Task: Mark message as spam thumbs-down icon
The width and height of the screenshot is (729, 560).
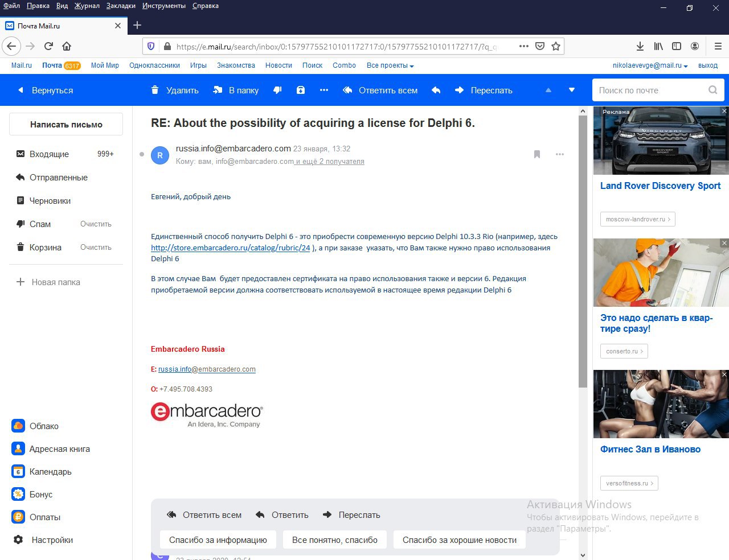Action: 277,90
